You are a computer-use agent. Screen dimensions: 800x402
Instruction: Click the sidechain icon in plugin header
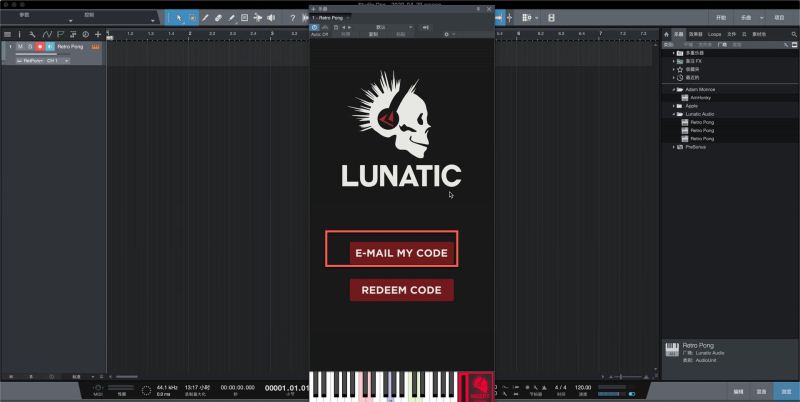pos(426,27)
